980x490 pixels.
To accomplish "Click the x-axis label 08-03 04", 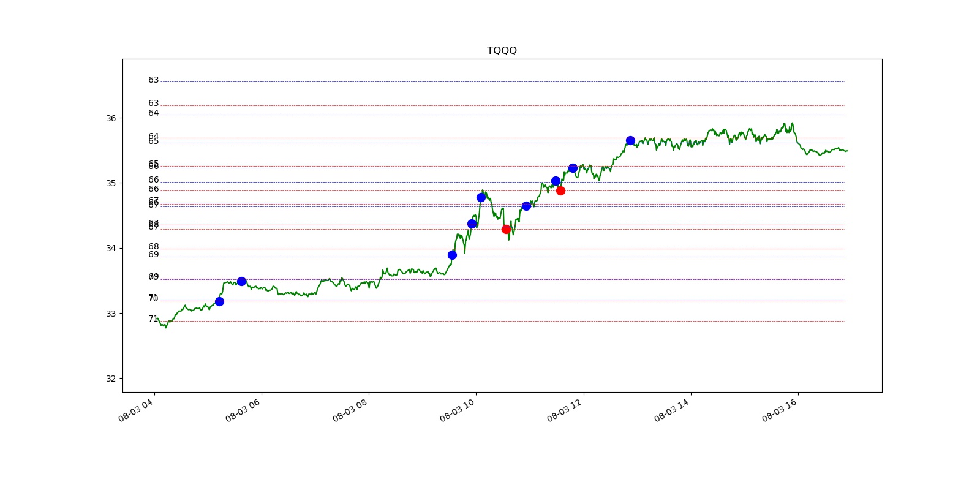I will (135, 410).
